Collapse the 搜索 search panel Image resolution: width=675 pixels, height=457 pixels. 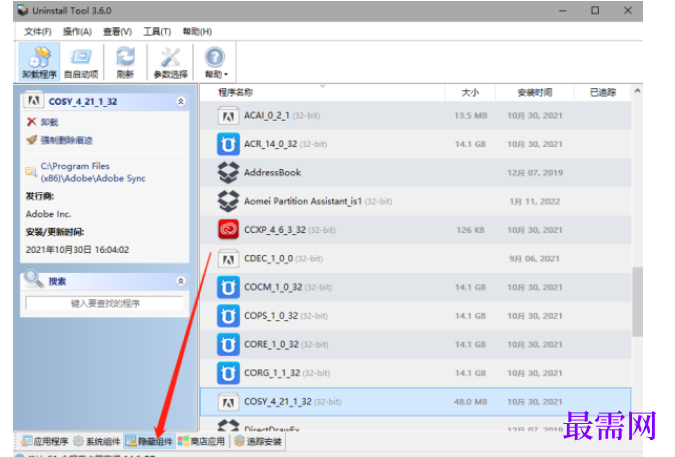tap(181, 281)
